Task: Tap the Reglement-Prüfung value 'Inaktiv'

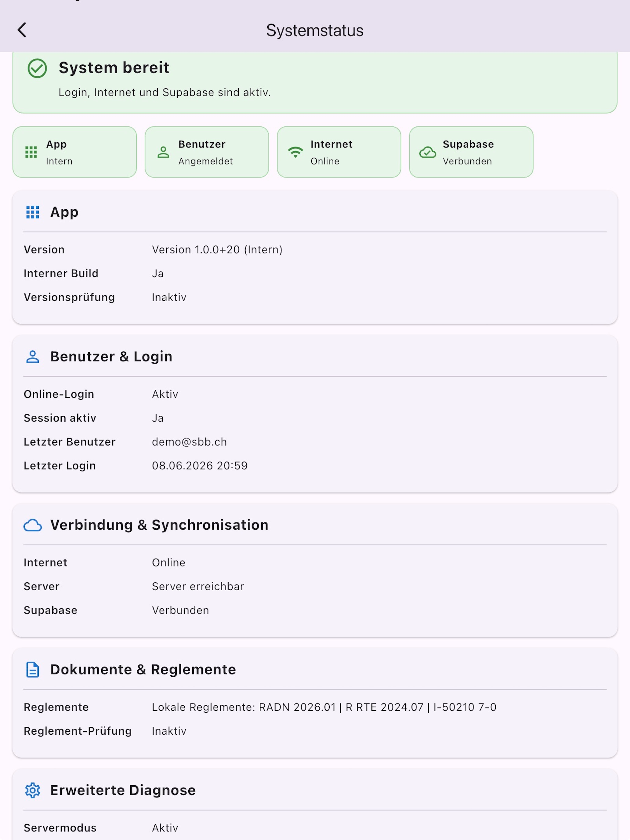Action: click(x=169, y=731)
